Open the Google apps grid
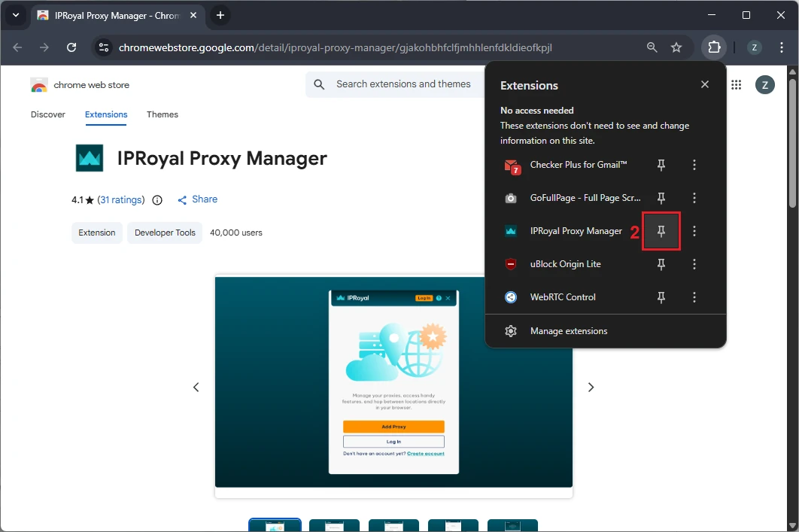 point(736,85)
